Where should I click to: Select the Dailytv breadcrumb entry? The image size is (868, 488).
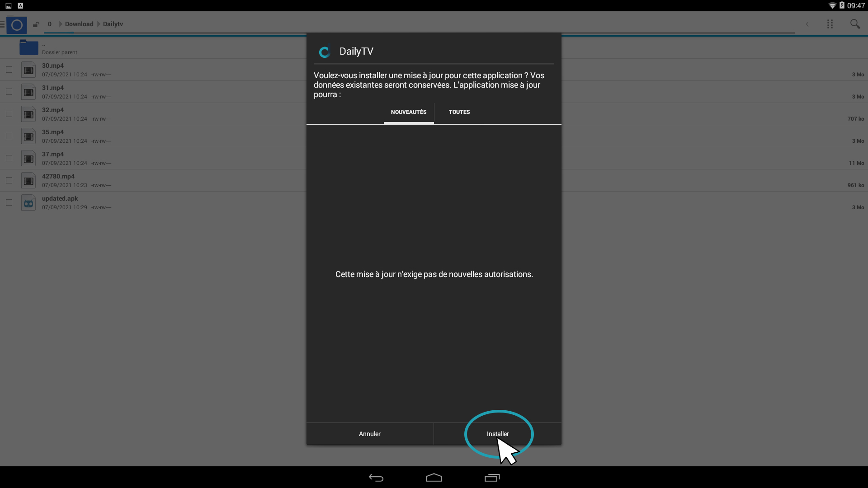[113, 24]
